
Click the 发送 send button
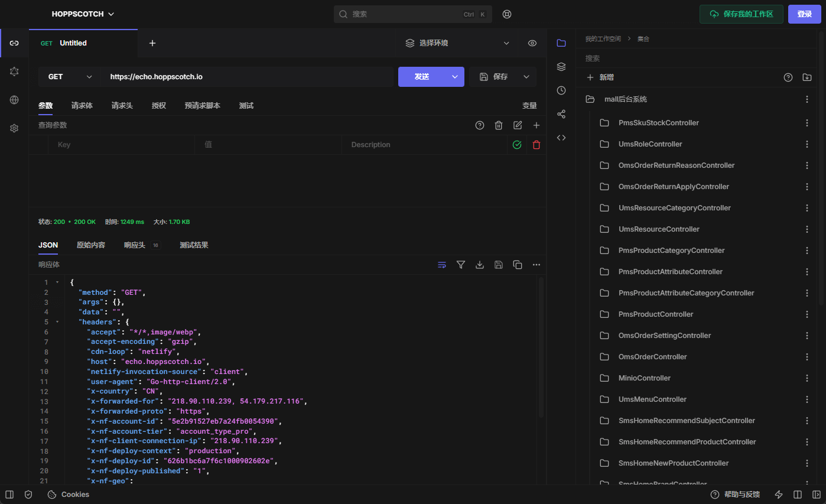421,77
